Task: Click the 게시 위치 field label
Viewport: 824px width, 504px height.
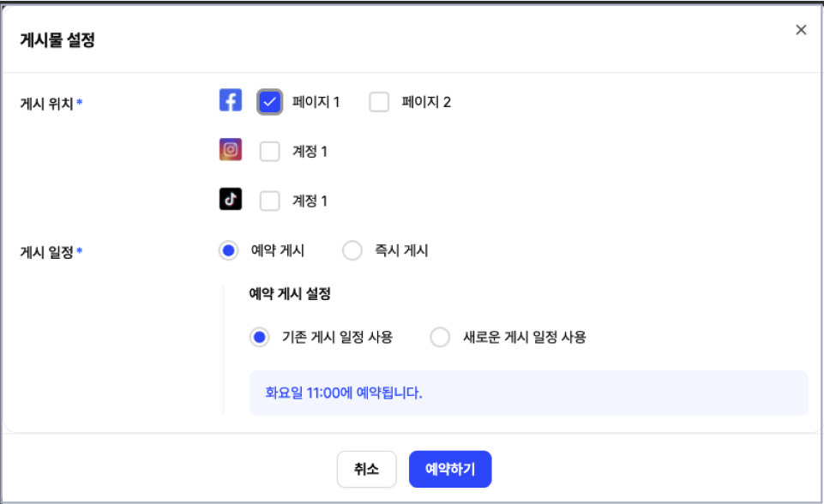Action: click(46, 103)
